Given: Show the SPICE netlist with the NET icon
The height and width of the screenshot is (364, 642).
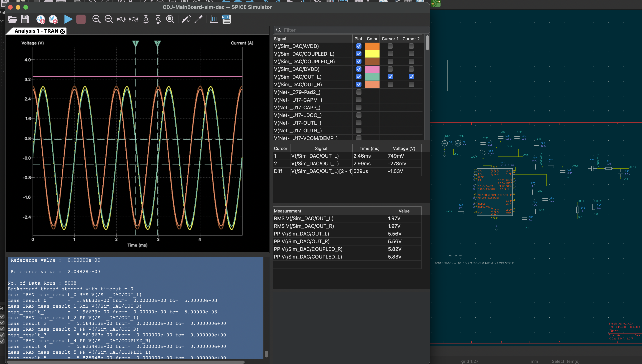Looking at the screenshot, I should click(x=226, y=19).
